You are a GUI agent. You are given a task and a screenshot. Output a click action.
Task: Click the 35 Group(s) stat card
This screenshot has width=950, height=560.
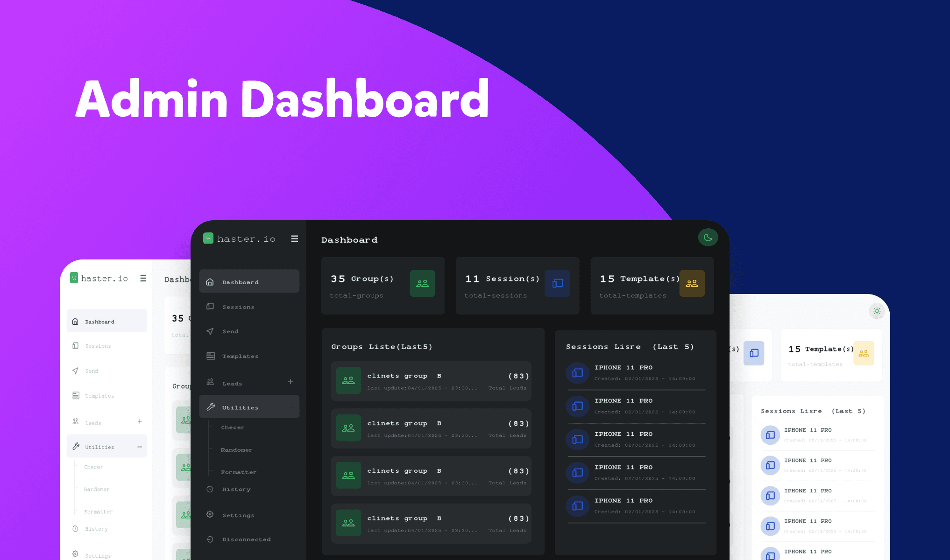383,285
